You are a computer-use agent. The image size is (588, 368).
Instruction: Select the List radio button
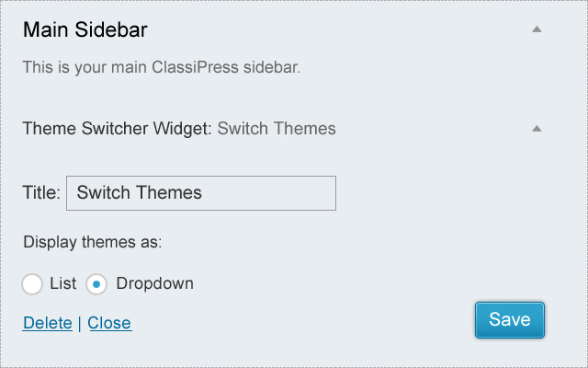pos(33,283)
